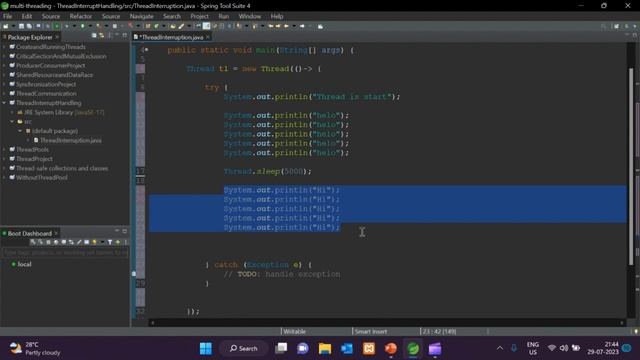Click the Save toolbar icon
The width and height of the screenshot is (640, 360).
pos(21,26)
